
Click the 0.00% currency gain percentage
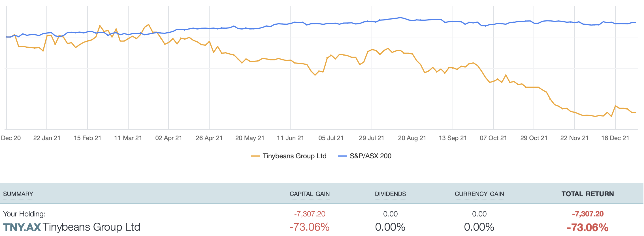[479, 227]
